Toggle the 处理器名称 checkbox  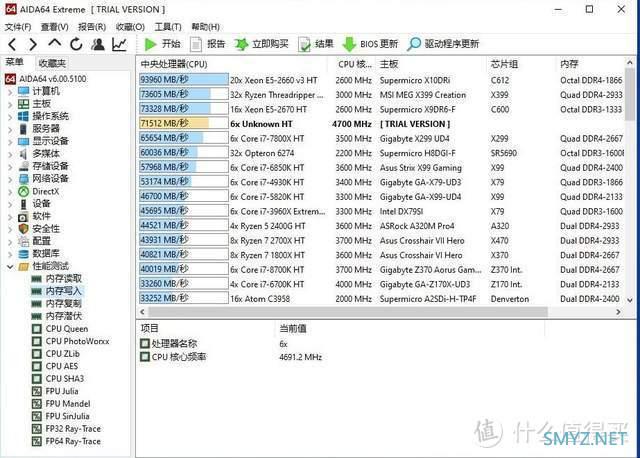click(144, 343)
